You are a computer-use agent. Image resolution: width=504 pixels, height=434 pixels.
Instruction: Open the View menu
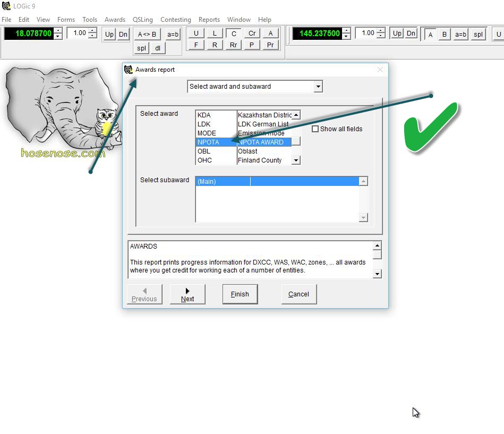[43, 20]
